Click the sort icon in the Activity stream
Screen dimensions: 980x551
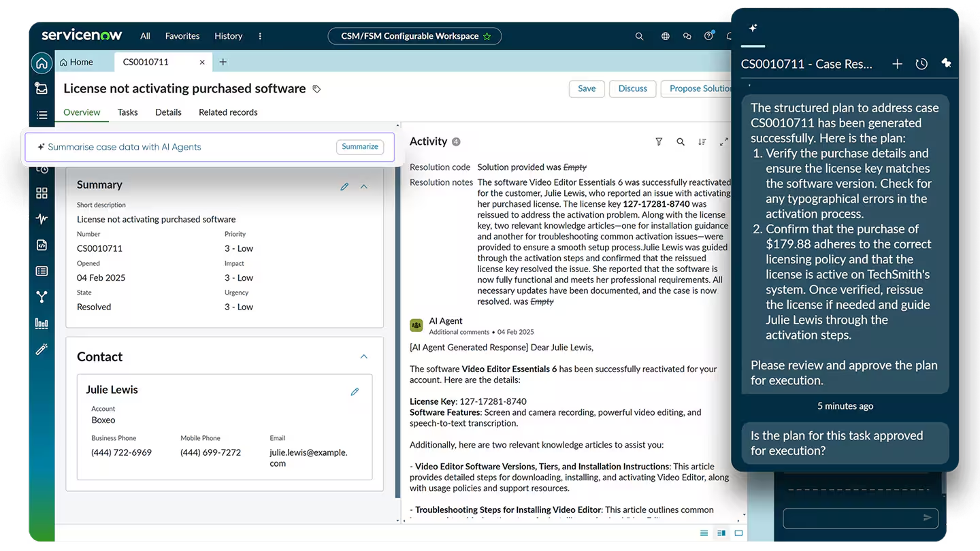point(702,141)
